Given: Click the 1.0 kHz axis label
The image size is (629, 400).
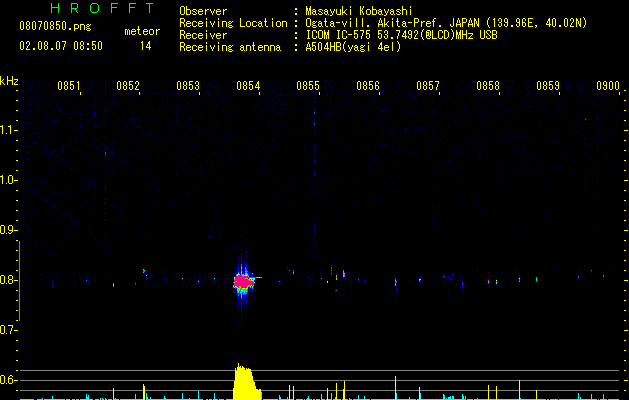Looking at the screenshot, I should click(9, 180).
